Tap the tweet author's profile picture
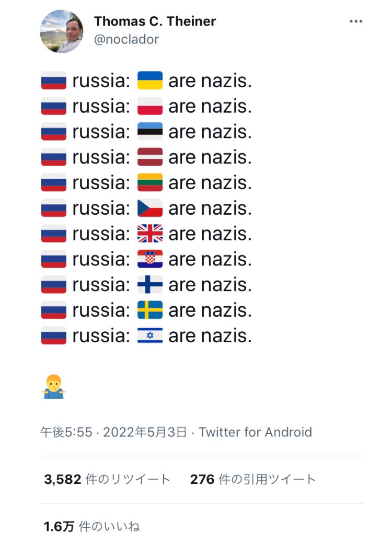Image resolution: width=392 pixels, height=544 pixels. [x=62, y=31]
